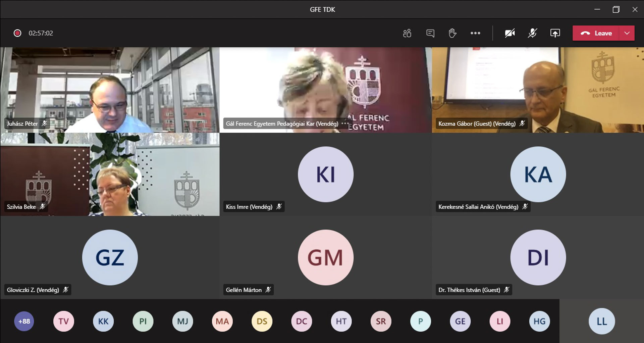Image resolution: width=644 pixels, height=343 pixels.
Task: Select the LL participant avatar
Action: 602,321
